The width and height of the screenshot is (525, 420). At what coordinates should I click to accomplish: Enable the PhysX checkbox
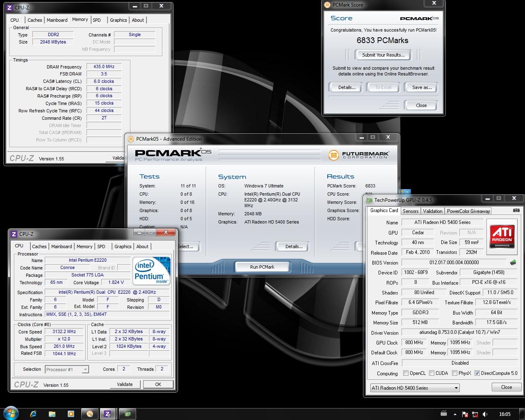coord(454,373)
